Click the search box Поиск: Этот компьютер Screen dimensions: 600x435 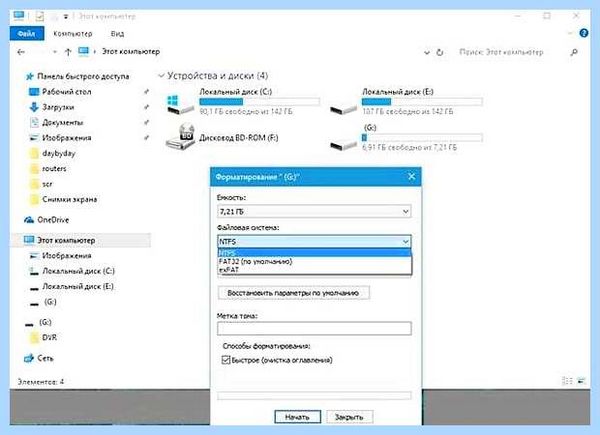(x=501, y=52)
